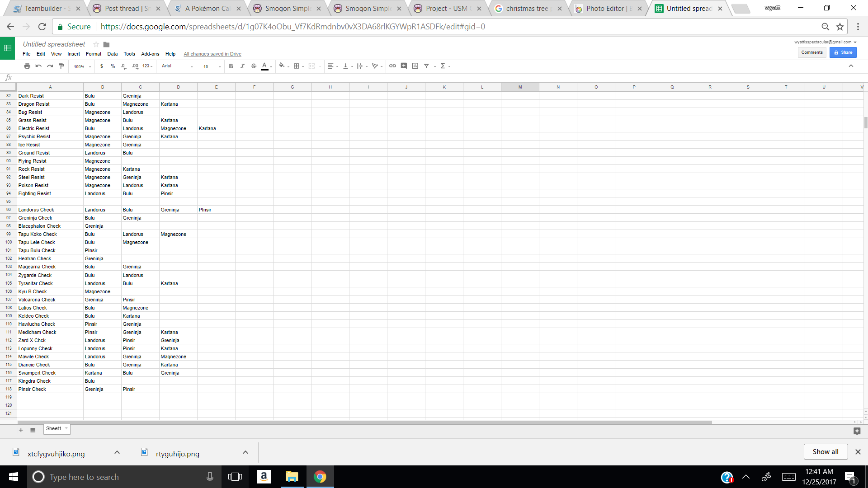Open the File menu

tap(27, 54)
